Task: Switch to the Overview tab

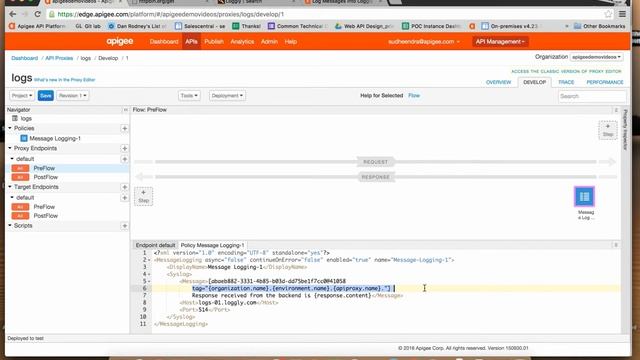Action: click(498, 82)
